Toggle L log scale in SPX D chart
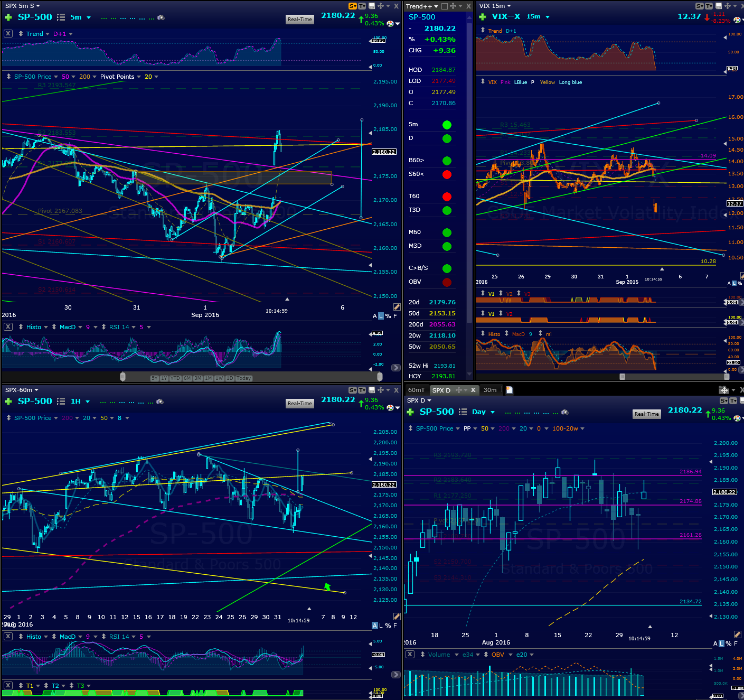 (722, 643)
